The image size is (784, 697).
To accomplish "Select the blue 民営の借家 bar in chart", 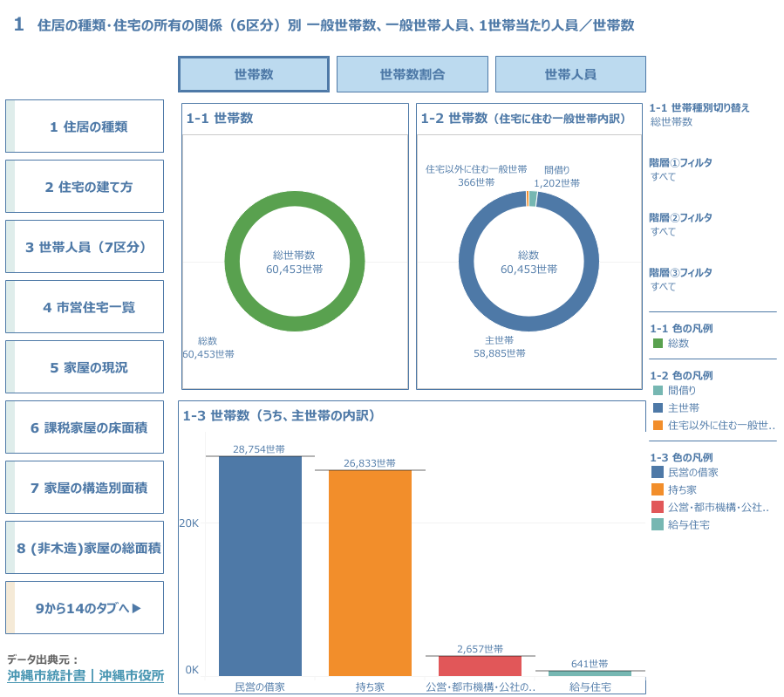I will 260,565.
